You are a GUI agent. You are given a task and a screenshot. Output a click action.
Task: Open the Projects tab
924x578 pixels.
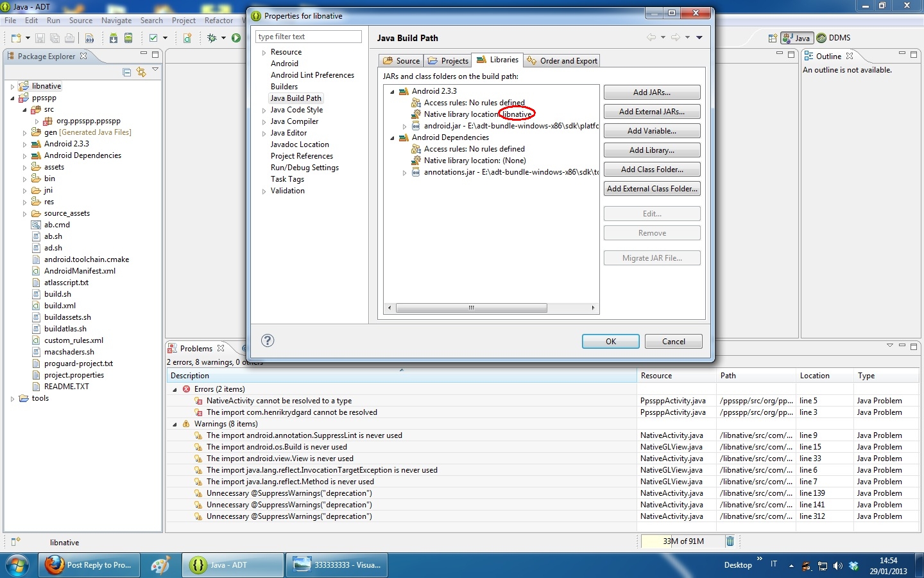pos(449,61)
